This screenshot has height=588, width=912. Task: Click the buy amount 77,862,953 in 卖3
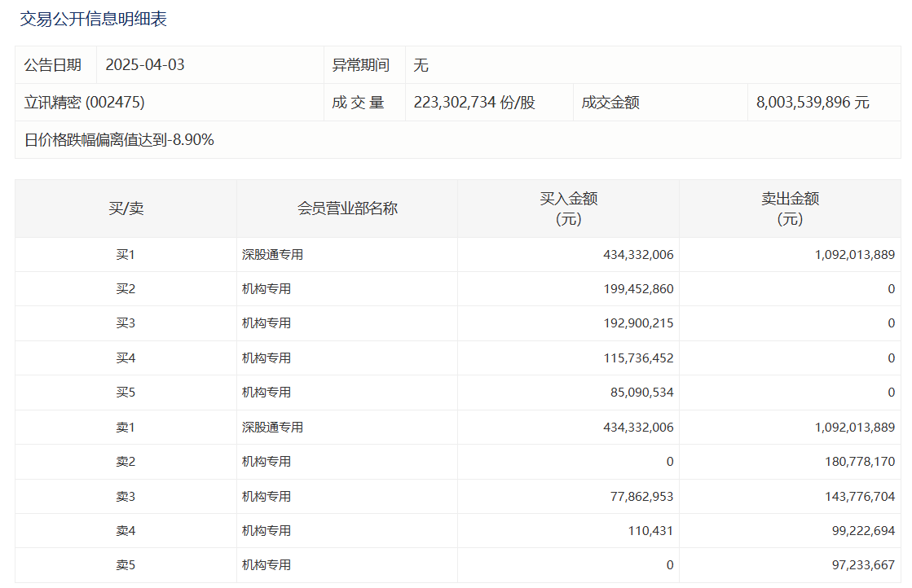tap(641, 497)
